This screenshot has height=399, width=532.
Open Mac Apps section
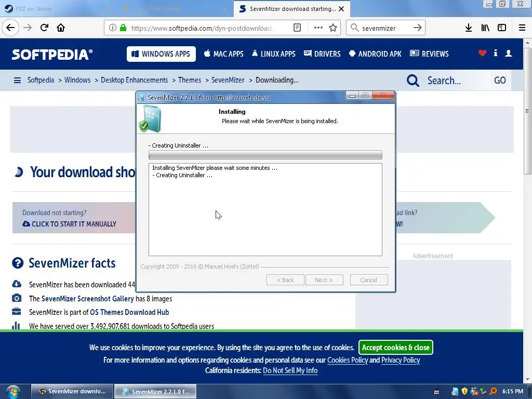[x=223, y=54]
